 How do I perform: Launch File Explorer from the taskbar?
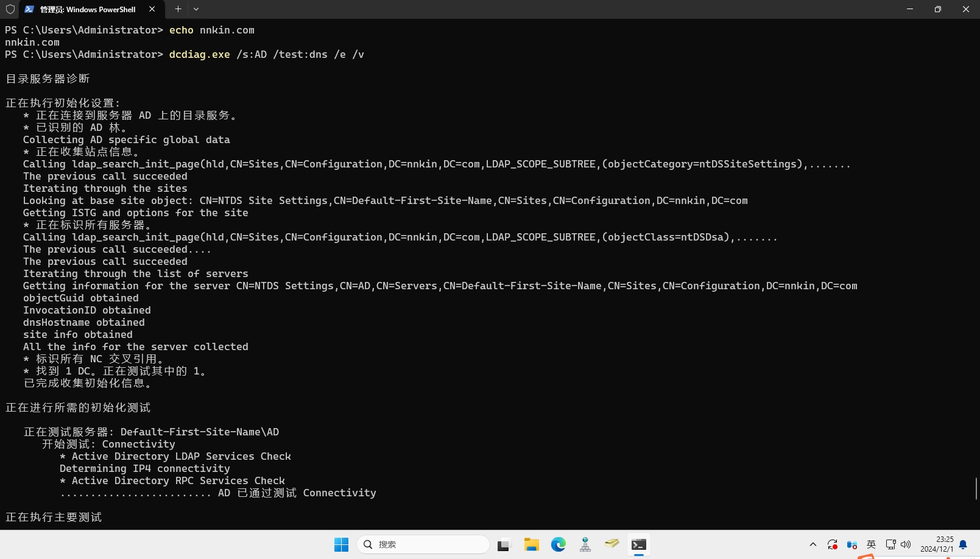point(532,544)
